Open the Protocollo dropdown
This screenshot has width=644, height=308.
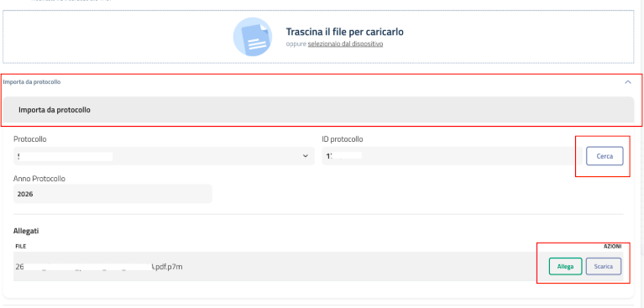[164, 156]
